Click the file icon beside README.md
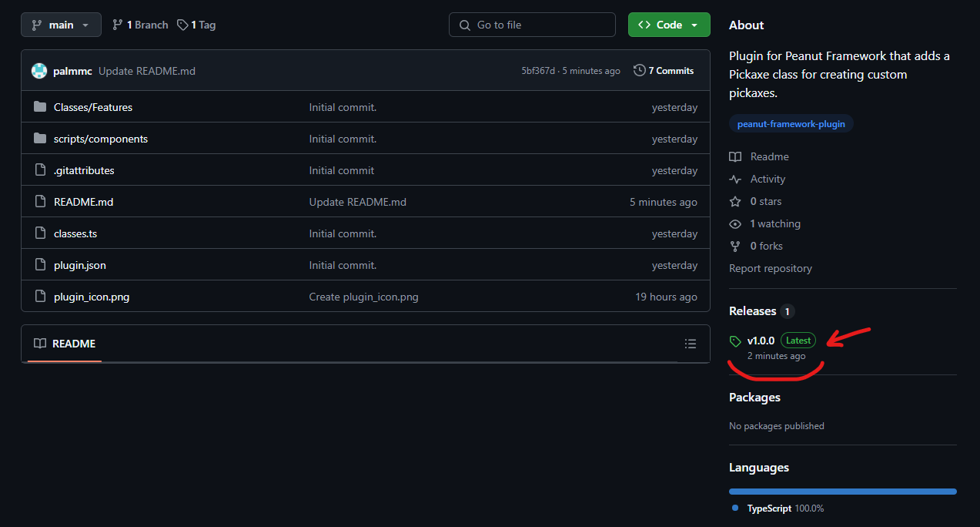Image resolution: width=980 pixels, height=527 pixels. pos(40,202)
